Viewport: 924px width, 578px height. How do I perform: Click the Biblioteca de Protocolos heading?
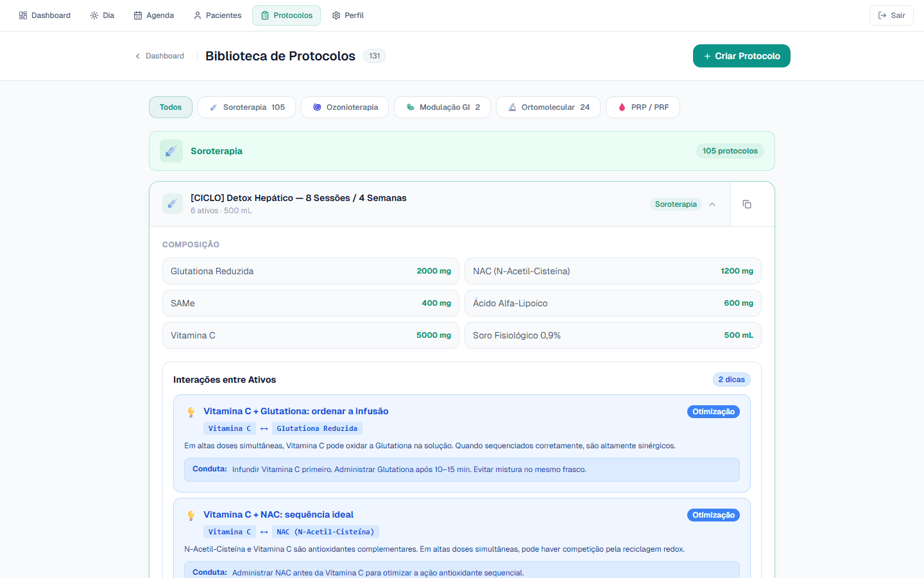280,56
